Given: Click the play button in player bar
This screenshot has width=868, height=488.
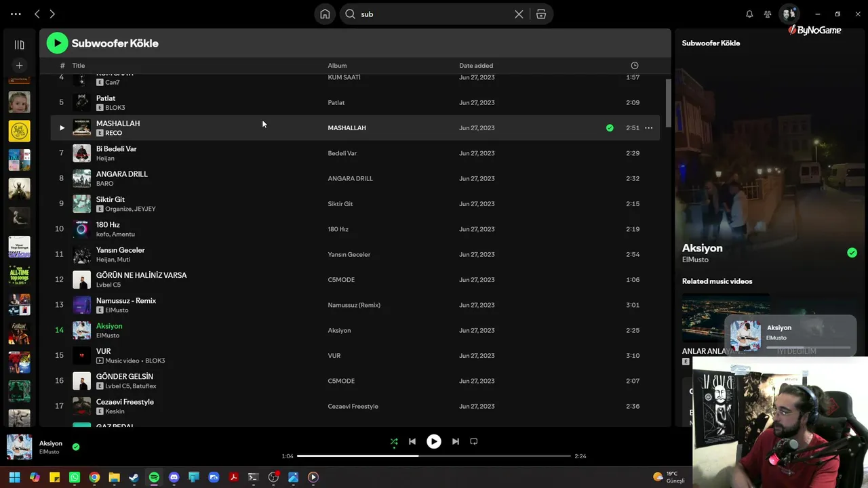Looking at the screenshot, I should coord(434,441).
